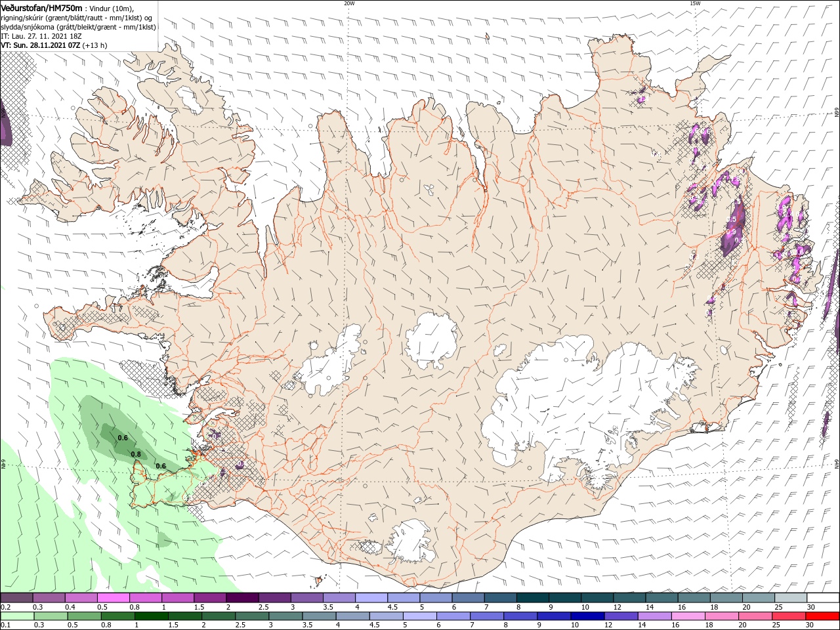The width and height of the screenshot is (840, 630).
Task: Click the 15W longitude label
Action: 695,3
